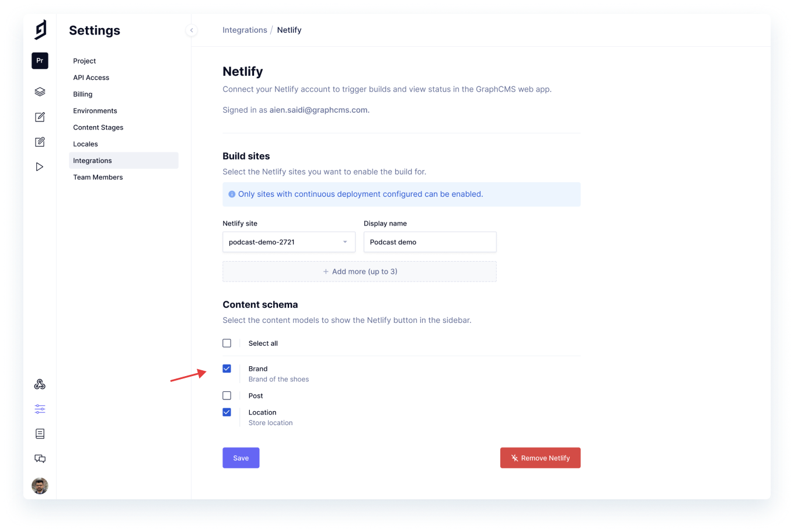Click Add more (up to 3)
The height and width of the screenshot is (532, 794).
coord(359,271)
